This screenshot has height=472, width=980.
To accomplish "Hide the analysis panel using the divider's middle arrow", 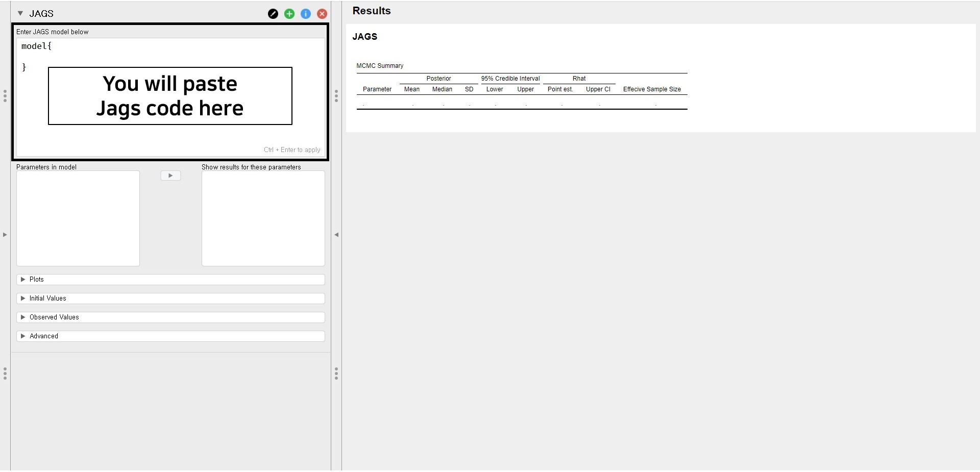I will point(336,235).
